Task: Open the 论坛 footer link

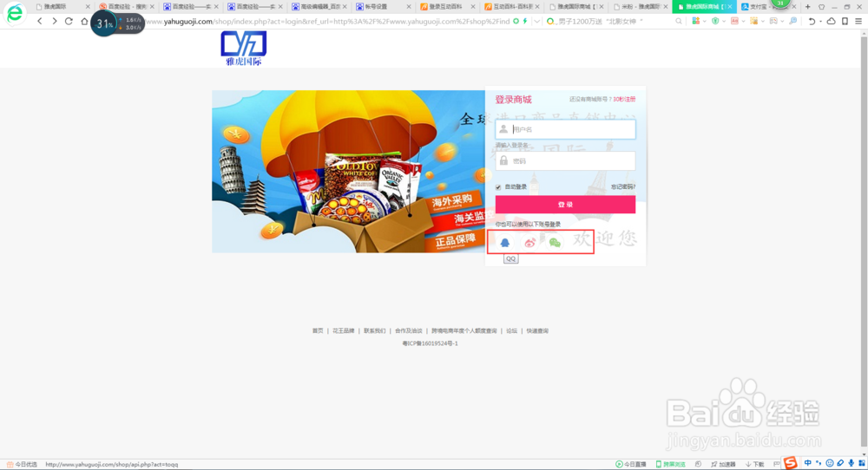Action: pyautogui.click(x=511, y=330)
